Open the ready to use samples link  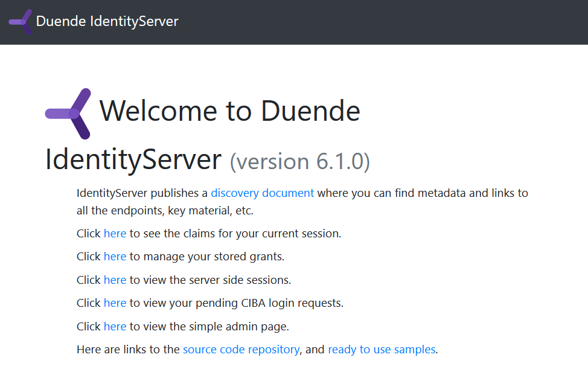pyautogui.click(x=382, y=350)
